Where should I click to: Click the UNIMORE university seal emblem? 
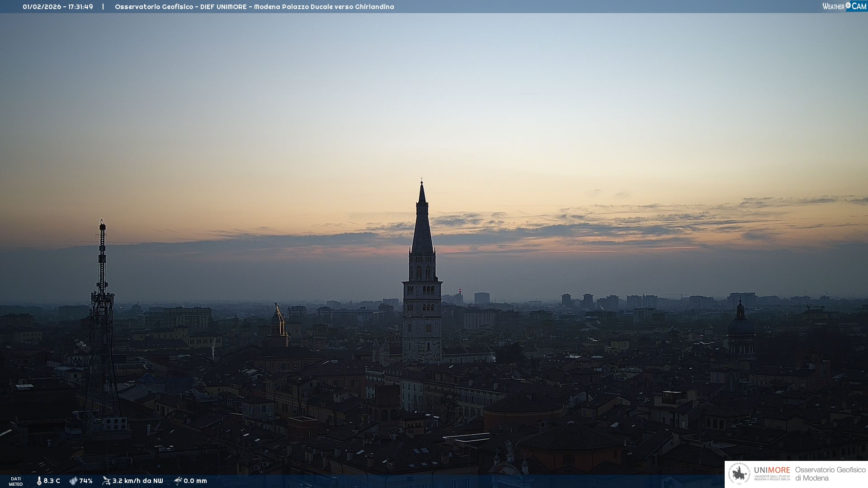click(739, 474)
